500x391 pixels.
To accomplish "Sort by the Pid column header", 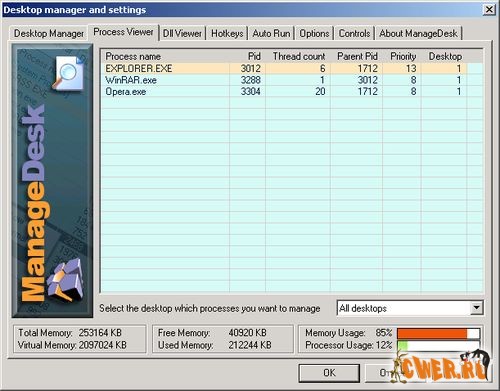I will coord(247,56).
